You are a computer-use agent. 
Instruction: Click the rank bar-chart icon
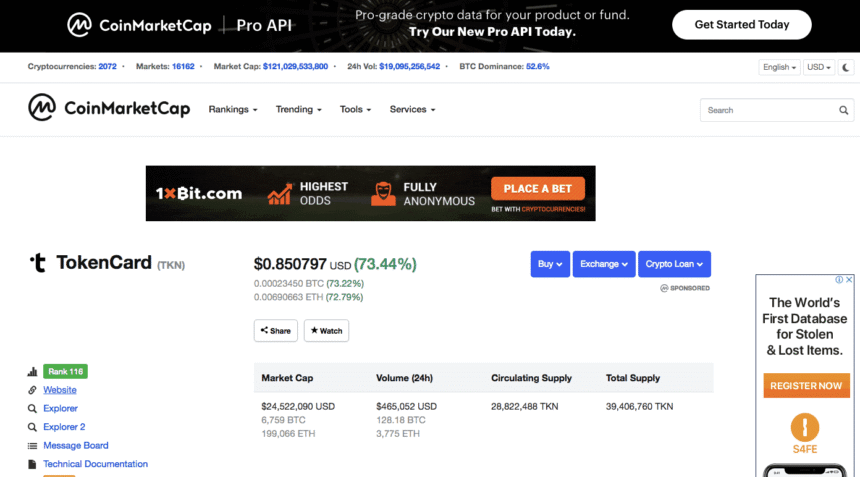tap(32, 372)
